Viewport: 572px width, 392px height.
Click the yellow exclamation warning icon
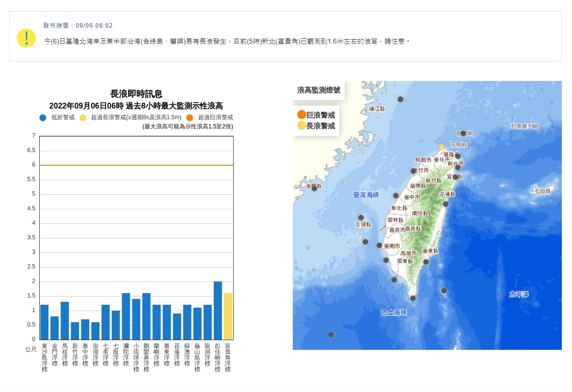[x=26, y=38]
